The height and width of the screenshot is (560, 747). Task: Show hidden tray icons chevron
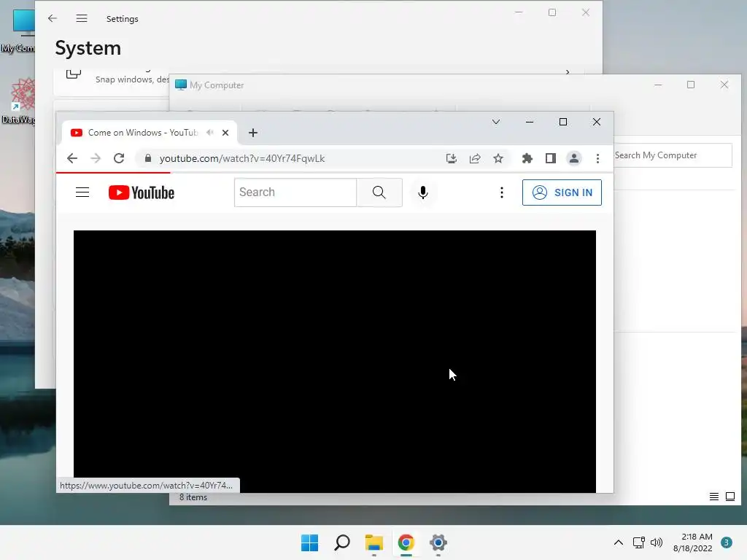coord(619,542)
